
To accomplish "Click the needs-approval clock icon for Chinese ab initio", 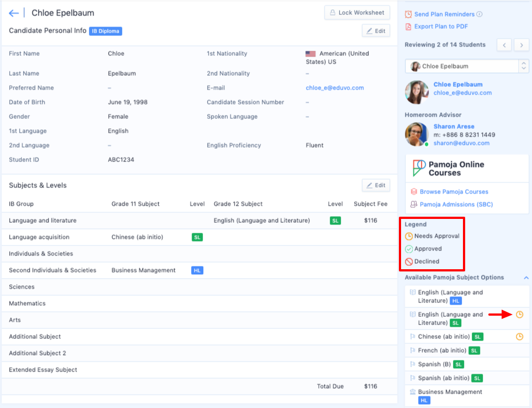I will click(x=519, y=337).
